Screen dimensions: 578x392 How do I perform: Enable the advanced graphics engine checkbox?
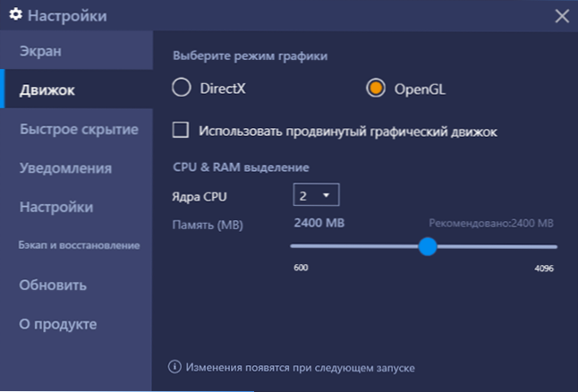coord(181,130)
